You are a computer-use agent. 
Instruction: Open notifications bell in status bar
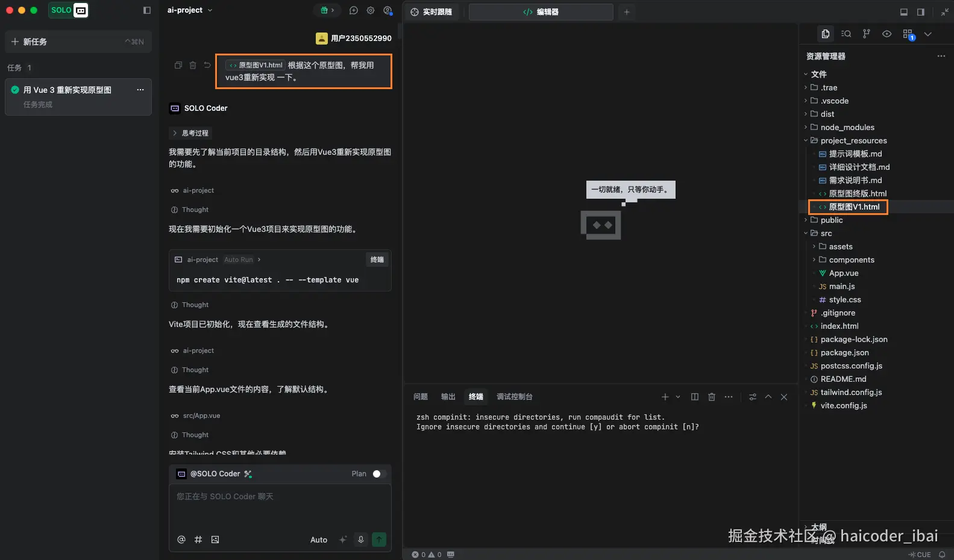coord(943,555)
